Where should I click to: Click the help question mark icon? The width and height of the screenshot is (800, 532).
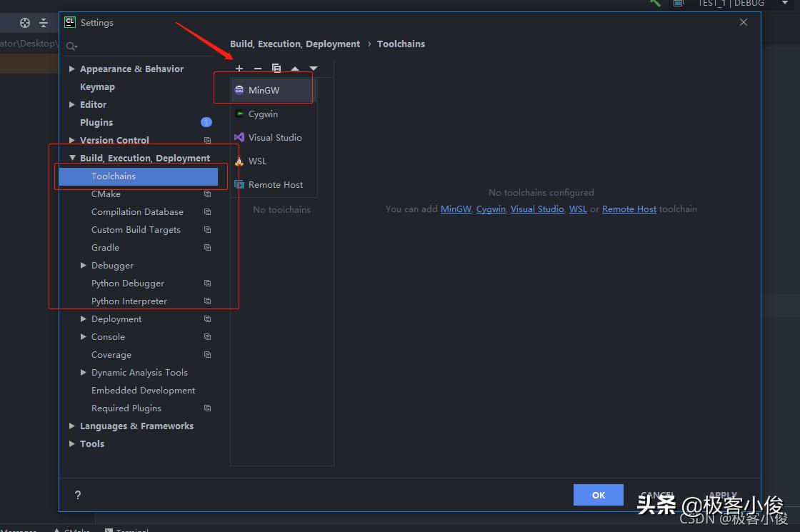(78, 495)
